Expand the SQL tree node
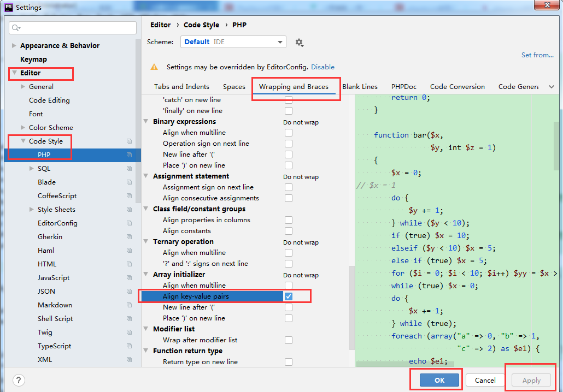Image resolution: width=563 pixels, height=392 pixels. click(32, 168)
